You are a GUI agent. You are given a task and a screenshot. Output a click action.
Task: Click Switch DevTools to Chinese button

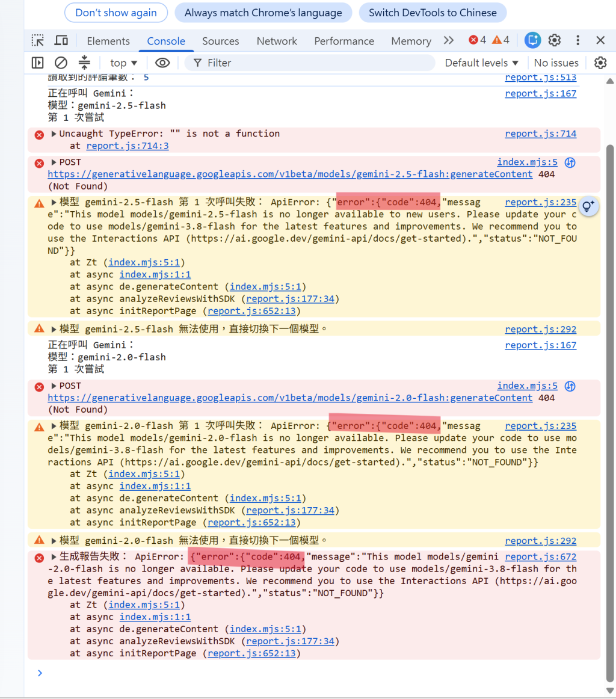point(433,13)
